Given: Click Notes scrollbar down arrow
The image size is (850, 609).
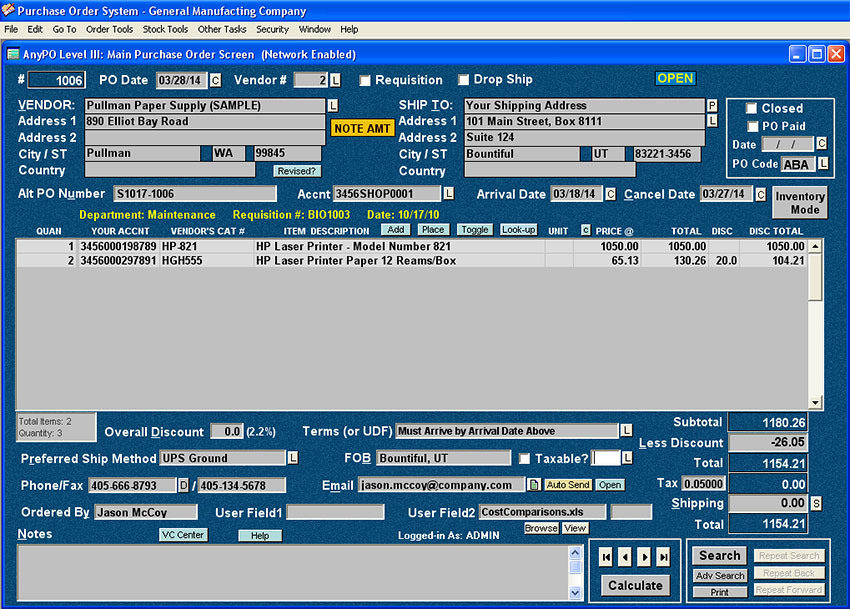Looking at the screenshot, I should pyautogui.click(x=575, y=593).
